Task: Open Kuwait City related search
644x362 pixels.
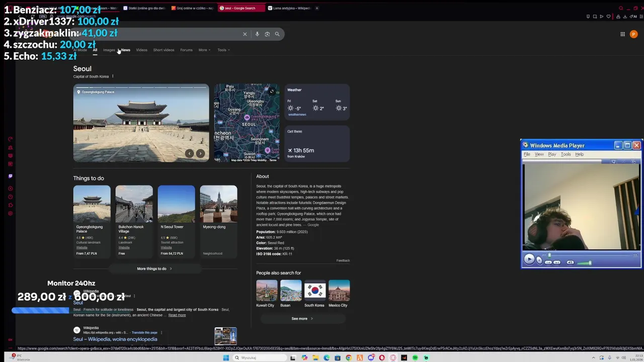Action: [x=266, y=294]
